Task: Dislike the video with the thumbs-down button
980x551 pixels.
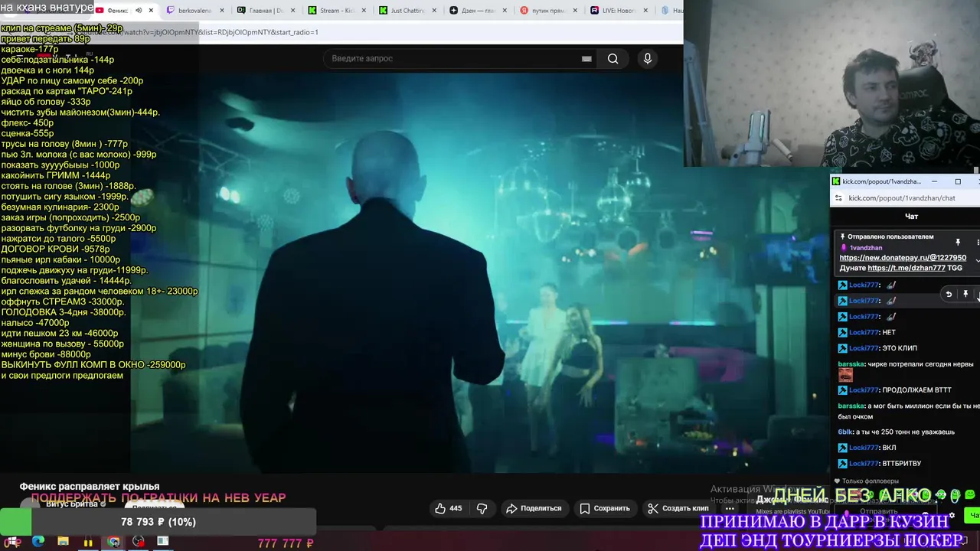Action: click(482, 508)
